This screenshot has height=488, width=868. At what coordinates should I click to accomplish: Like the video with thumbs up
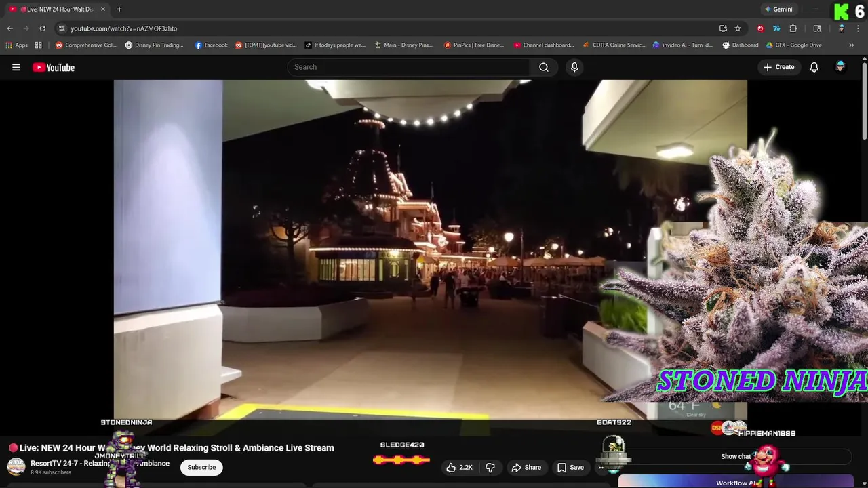(459, 467)
